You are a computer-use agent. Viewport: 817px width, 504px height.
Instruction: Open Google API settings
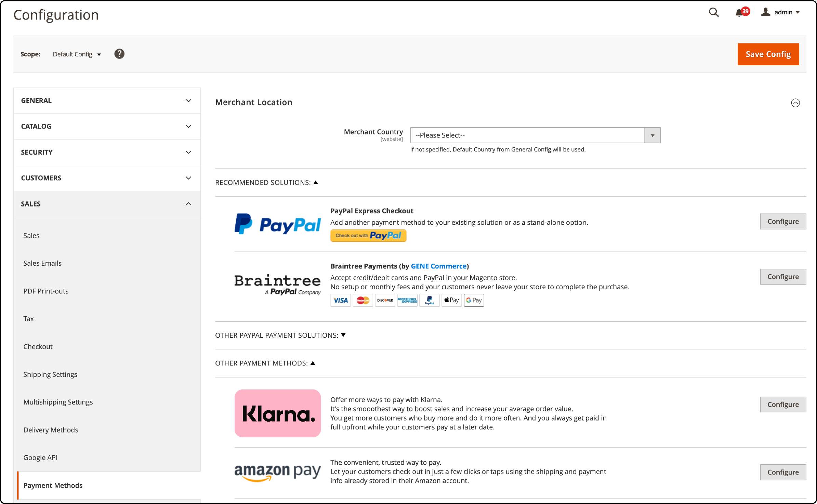pos(40,457)
